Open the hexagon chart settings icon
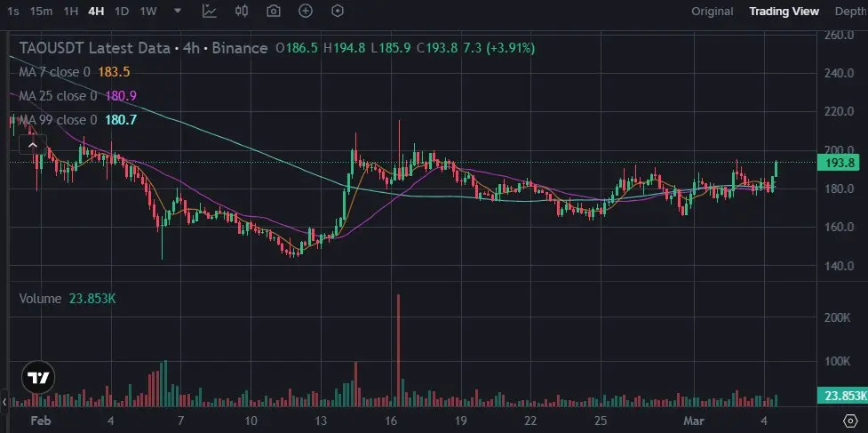 (x=338, y=11)
